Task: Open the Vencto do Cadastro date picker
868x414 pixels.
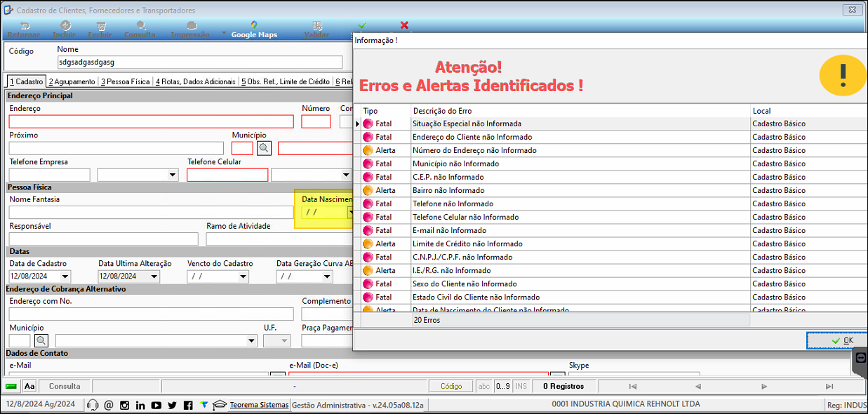Action: coord(243,276)
